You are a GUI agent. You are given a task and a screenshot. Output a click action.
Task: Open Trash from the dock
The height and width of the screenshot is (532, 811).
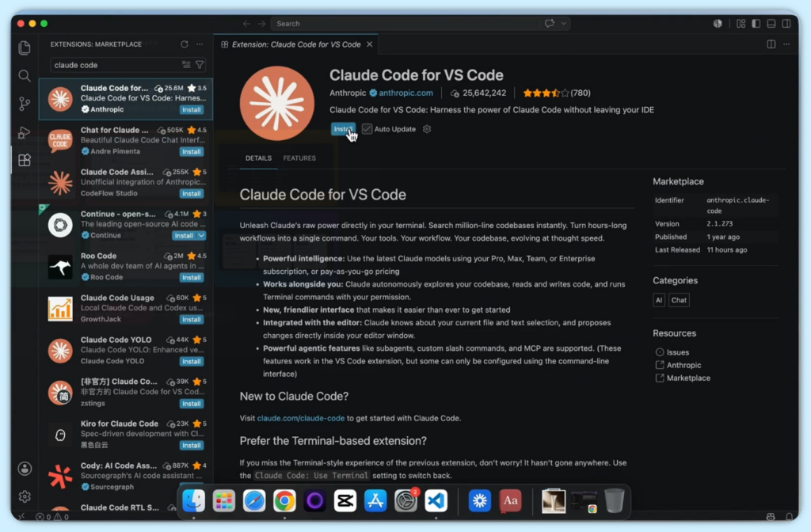point(614,500)
